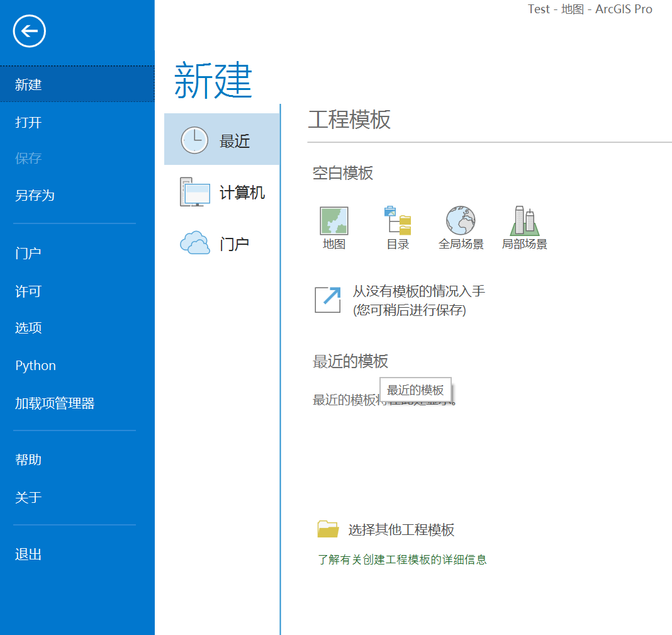The width and height of the screenshot is (672, 635).
Task: Choose the 局部场景 buildings template icon
Action: click(525, 221)
